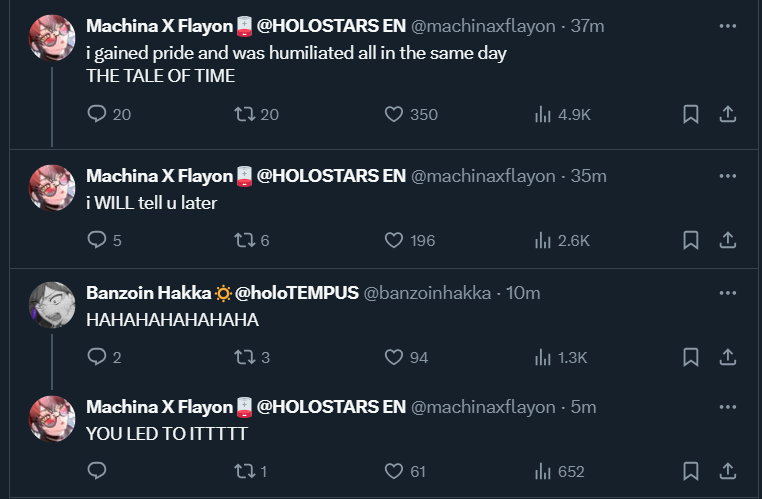View analytics of 'HAHAHAHAHAHAHA' tweet
762x499 pixels.
tap(544, 356)
